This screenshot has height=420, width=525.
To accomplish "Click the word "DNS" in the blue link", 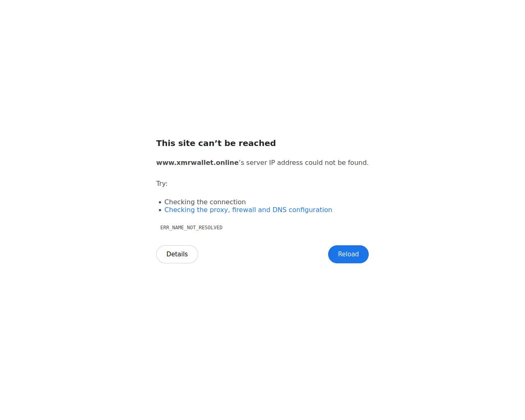I will 279,210.
